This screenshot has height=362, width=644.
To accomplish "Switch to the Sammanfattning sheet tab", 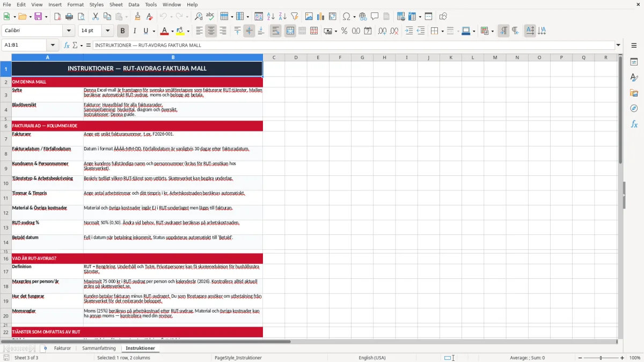I will [x=99, y=348].
